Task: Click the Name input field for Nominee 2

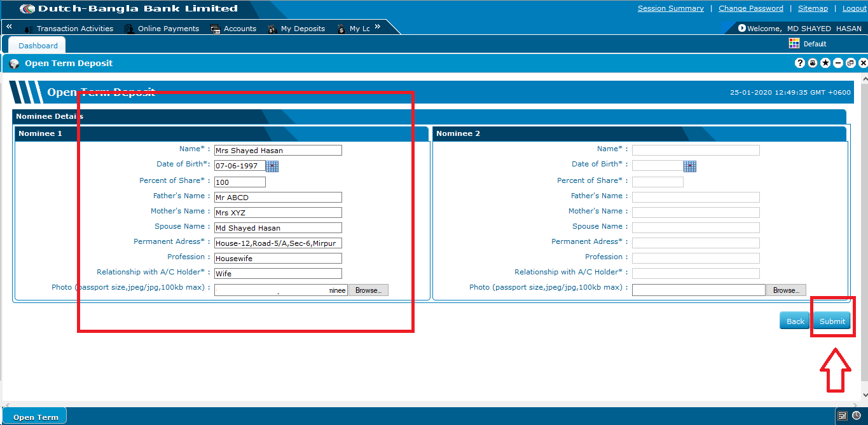Action: coord(695,149)
